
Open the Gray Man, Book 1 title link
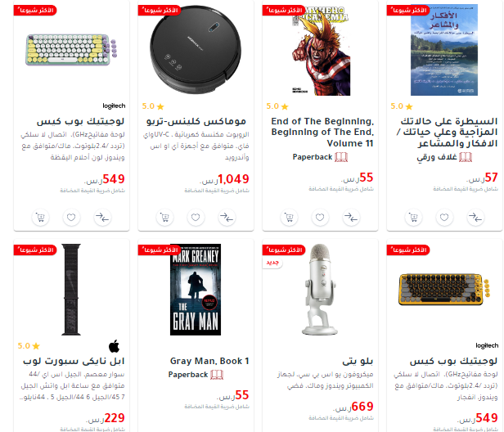coord(209,361)
